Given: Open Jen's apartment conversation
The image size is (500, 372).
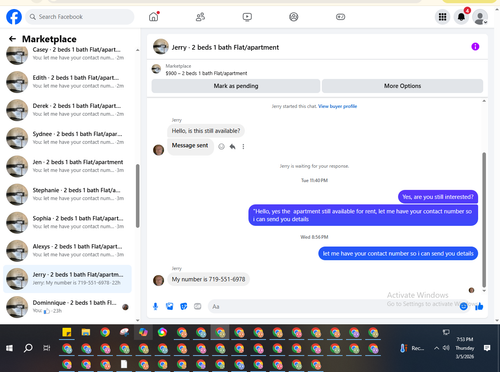Looking at the screenshot, I should pos(67,166).
